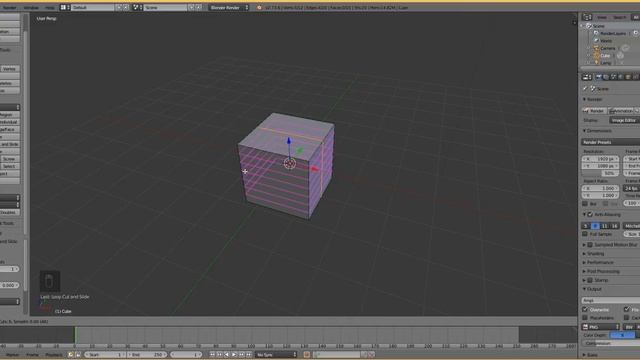Open the PNG file format dropdown
This screenshot has width=640, height=360.
(601, 327)
